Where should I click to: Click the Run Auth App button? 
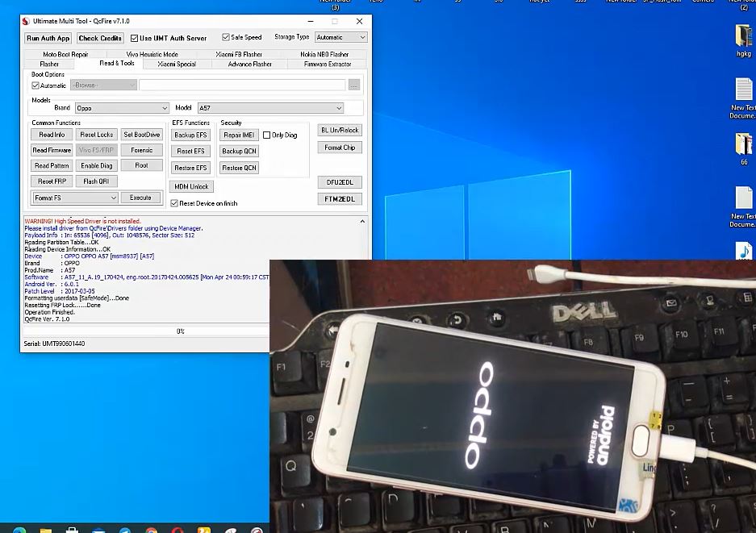48,38
